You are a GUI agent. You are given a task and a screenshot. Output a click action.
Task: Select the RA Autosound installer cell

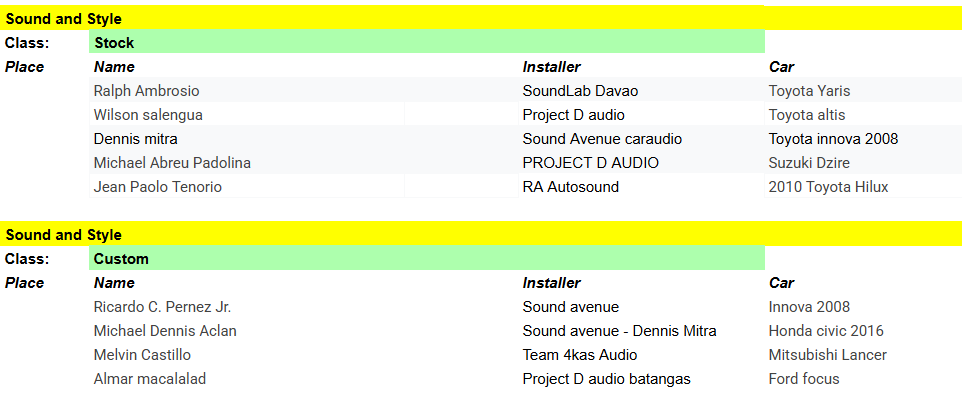(x=570, y=187)
